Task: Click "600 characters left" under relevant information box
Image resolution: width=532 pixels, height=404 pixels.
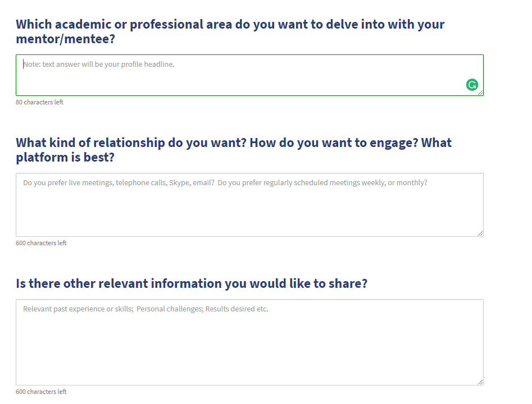Action: coord(41,392)
